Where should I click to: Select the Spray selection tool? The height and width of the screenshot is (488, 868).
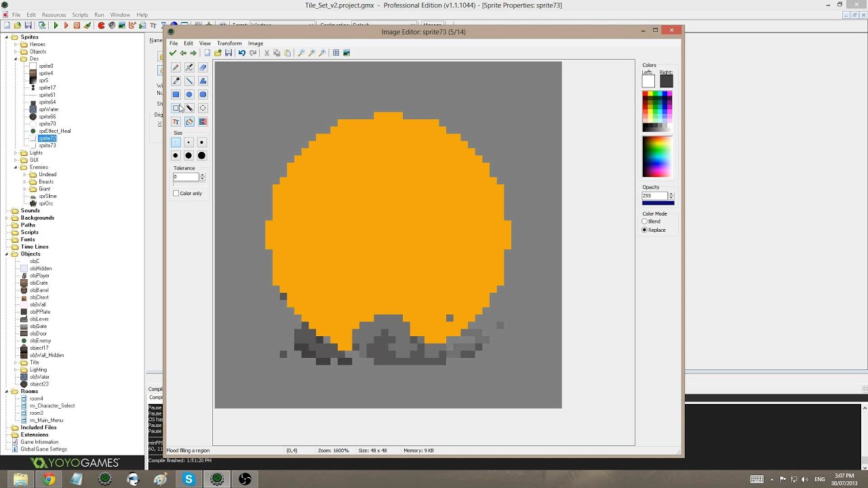coord(203,108)
